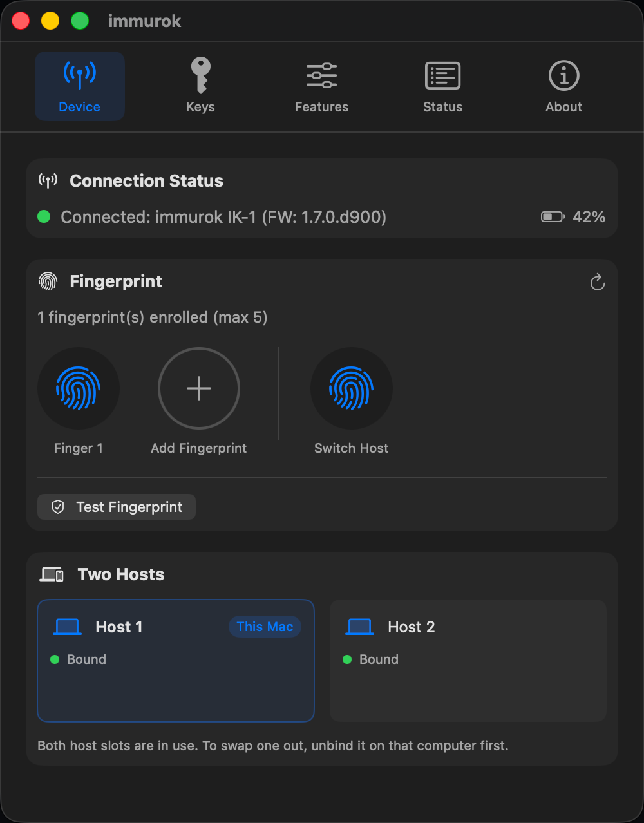Click the battery icon next to 42%
The width and height of the screenshot is (644, 823).
(x=553, y=217)
